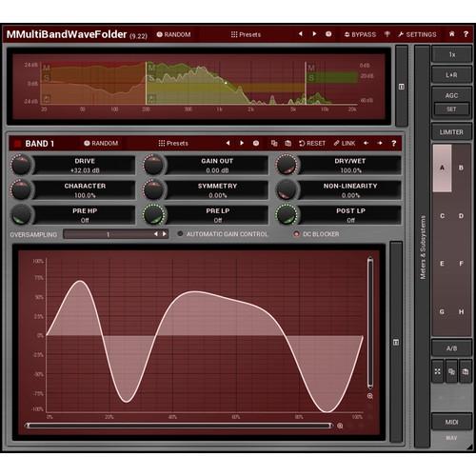
Task: Open the L+R channel mode selector
Action: [x=451, y=75]
